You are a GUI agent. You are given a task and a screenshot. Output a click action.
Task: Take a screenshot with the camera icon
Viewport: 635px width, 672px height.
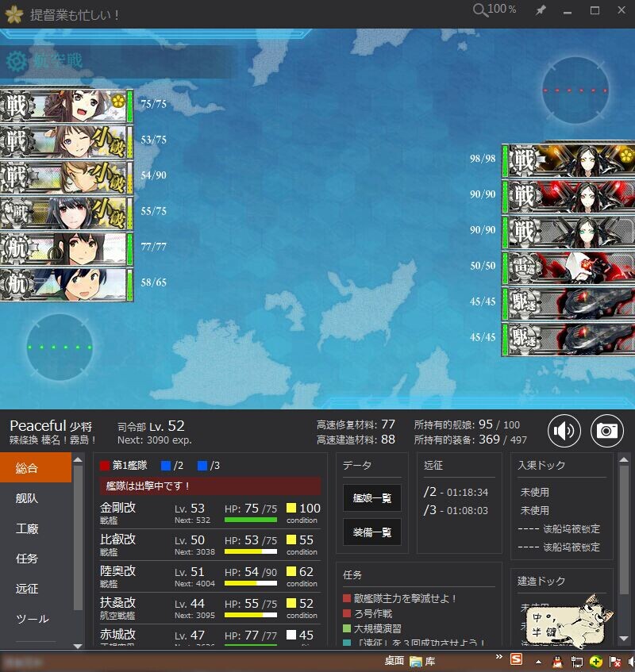pyautogui.click(x=607, y=430)
